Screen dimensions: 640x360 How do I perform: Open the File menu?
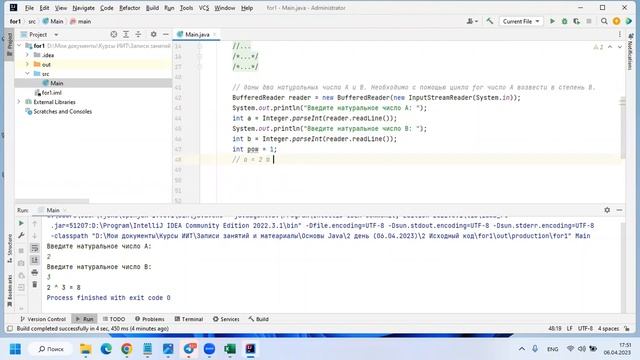tap(29, 8)
